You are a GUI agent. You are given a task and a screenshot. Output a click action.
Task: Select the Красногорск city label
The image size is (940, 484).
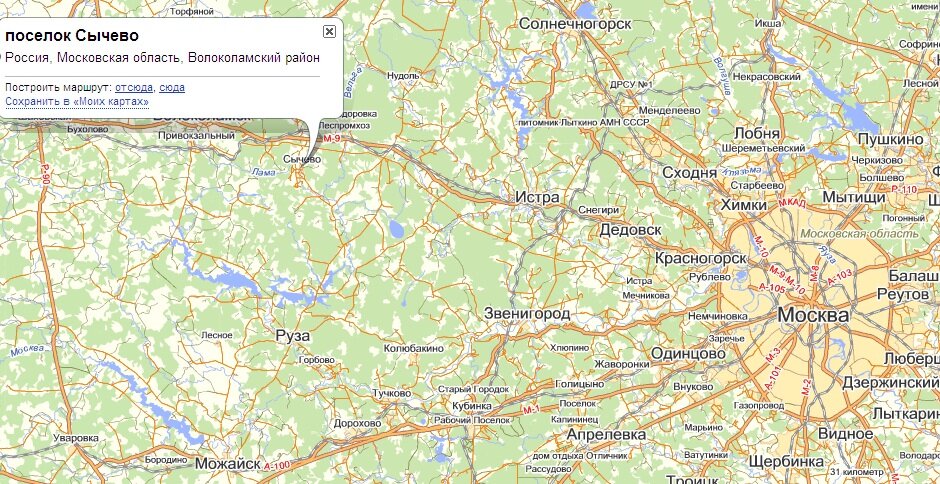[701, 258]
